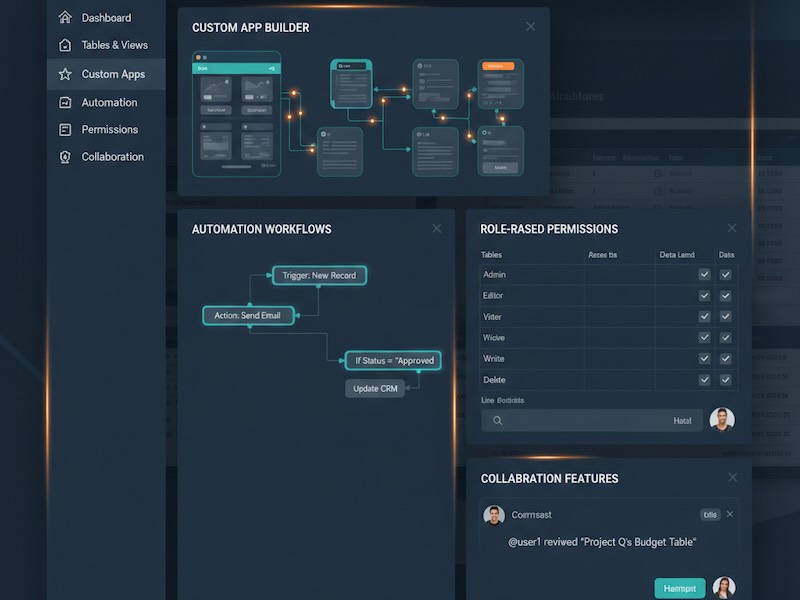
Task: Click the Tables column header
Action: [491, 255]
